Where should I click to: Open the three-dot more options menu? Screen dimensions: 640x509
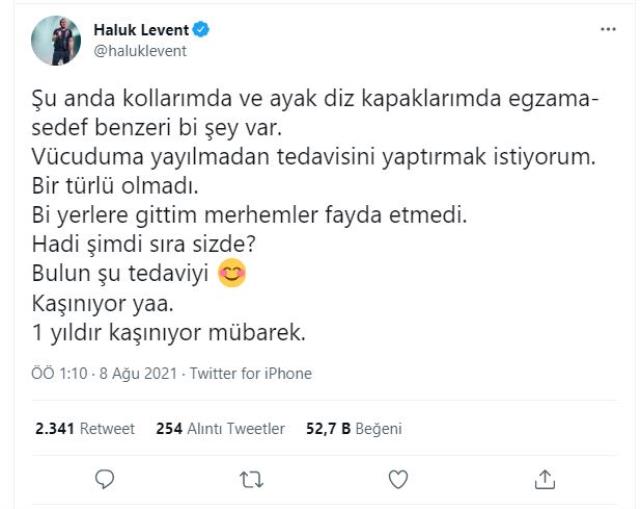point(608,30)
